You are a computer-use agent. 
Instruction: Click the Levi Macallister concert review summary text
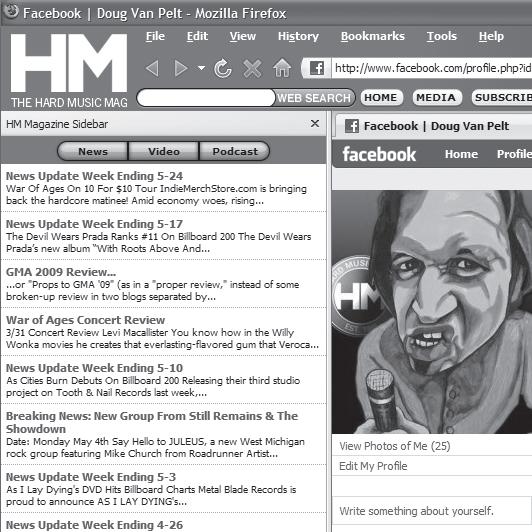163,338
